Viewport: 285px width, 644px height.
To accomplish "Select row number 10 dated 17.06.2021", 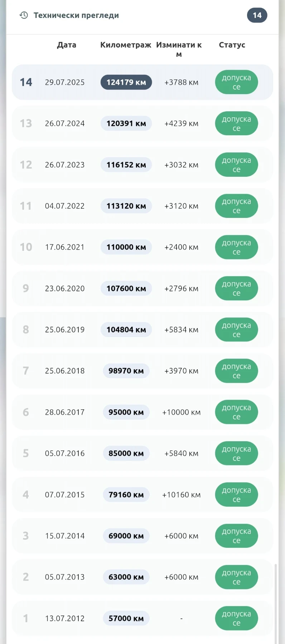I will pyautogui.click(x=142, y=247).
